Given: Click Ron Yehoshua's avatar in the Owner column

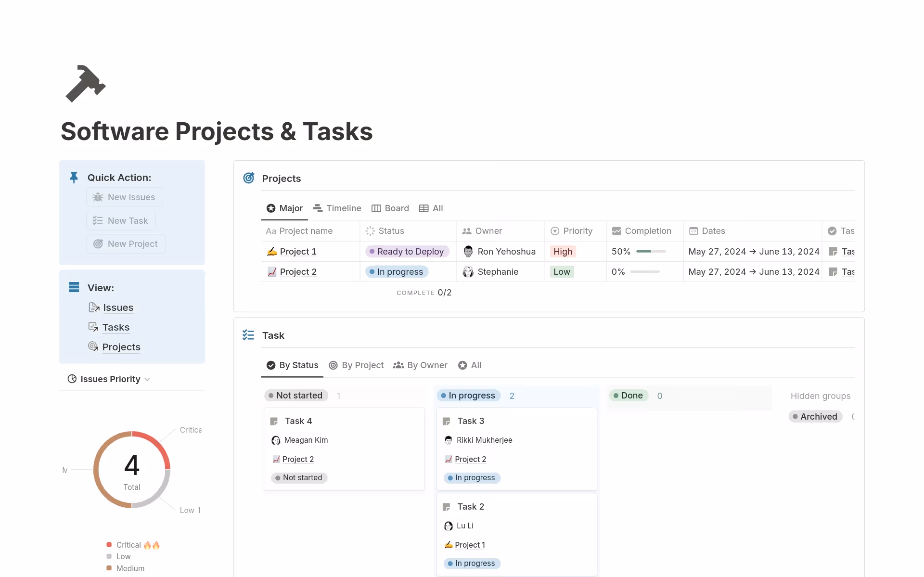Looking at the screenshot, I should [468, 251].
